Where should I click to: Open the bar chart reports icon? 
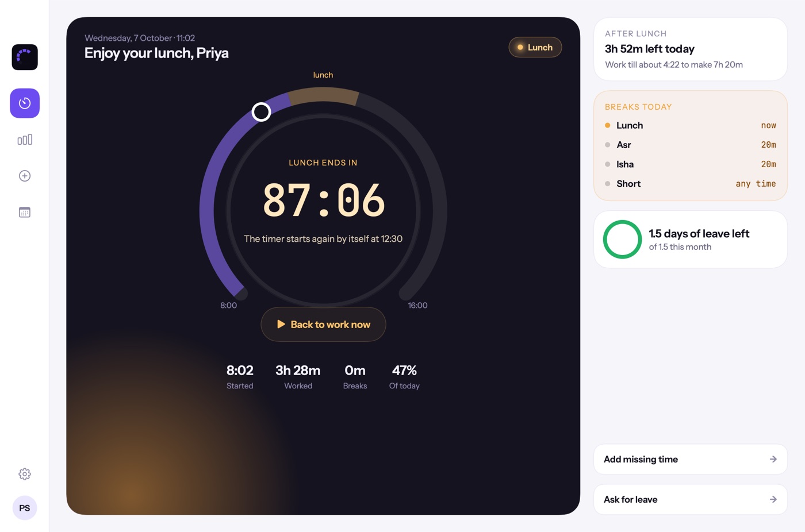tap(25, 140)
